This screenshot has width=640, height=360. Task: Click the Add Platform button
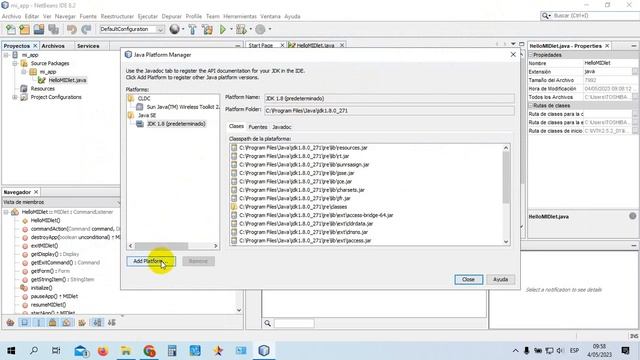[x=151, y=261]
